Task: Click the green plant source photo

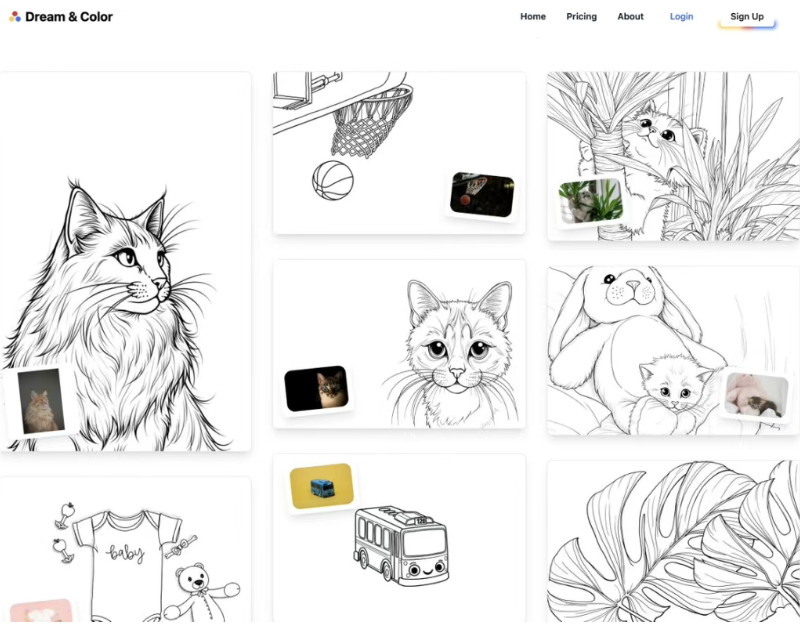Action: point(590,201)
